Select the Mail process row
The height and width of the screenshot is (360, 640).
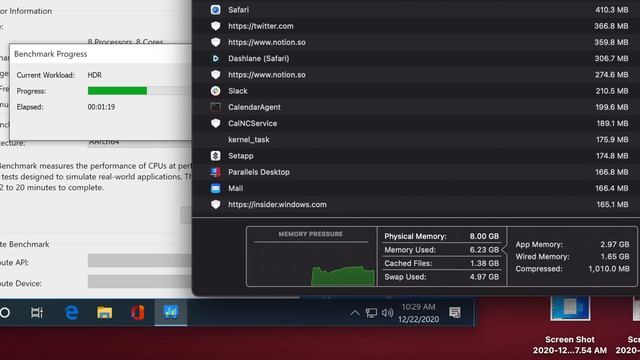point(416,188)
